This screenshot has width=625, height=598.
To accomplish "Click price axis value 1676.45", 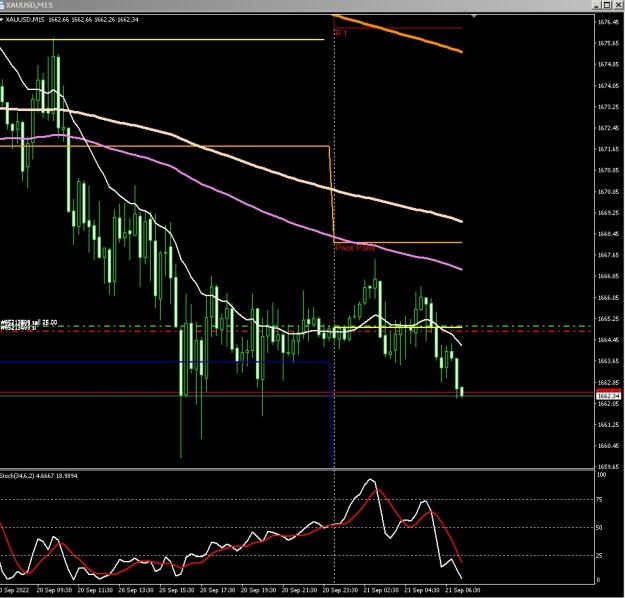I will (x=608, y=22).
